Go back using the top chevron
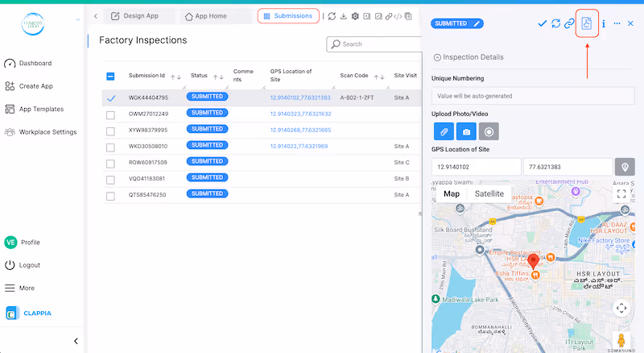Image resolution: width=644 pixels, height=353 pixels. coord(96,16)
